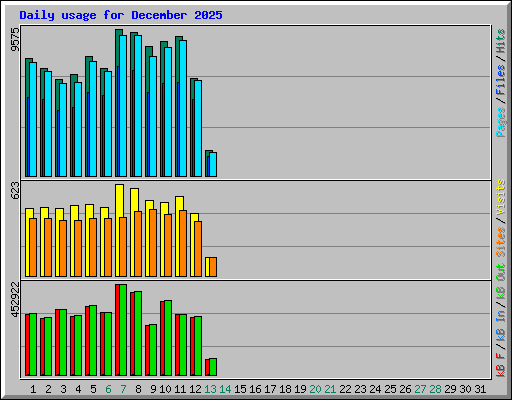Viewport: 512px width, 400px height.
Task: Click the day 25 label on the x-axis
Action: pos(390,389)
